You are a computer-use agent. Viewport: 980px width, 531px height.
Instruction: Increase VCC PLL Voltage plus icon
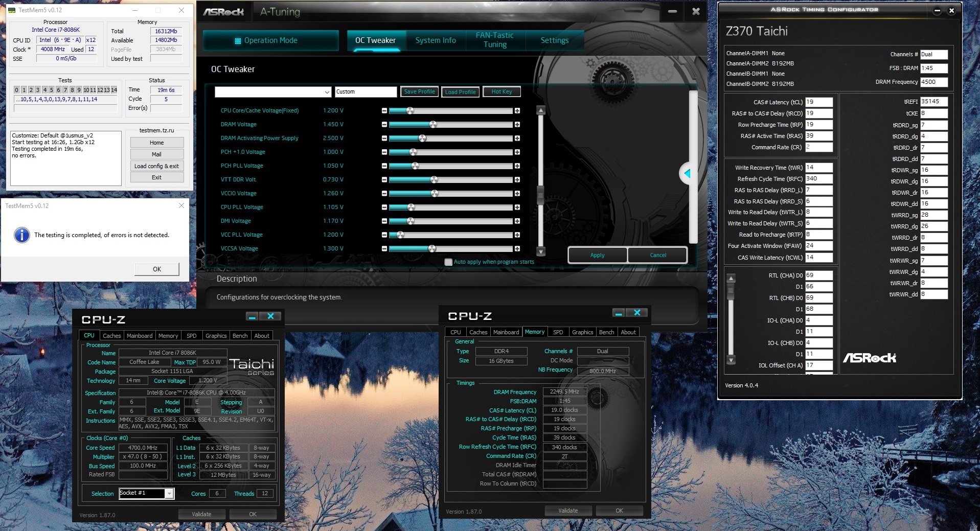(517, 235)
